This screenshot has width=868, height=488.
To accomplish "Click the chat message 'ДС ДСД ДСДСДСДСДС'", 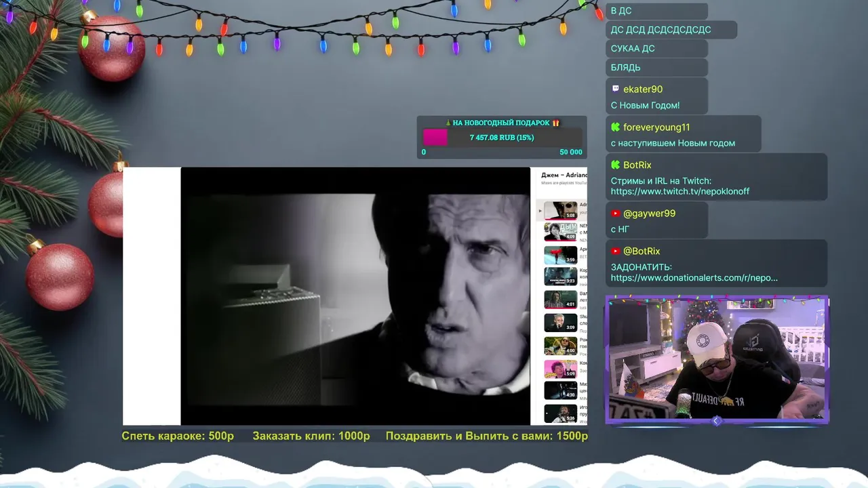I will click(x=661, y=30).
